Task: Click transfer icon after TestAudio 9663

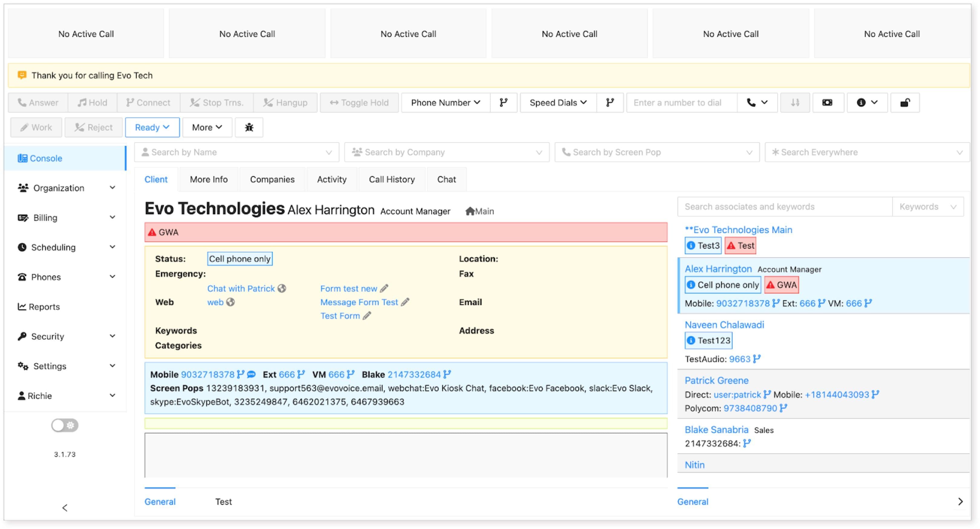Action: 757,359
